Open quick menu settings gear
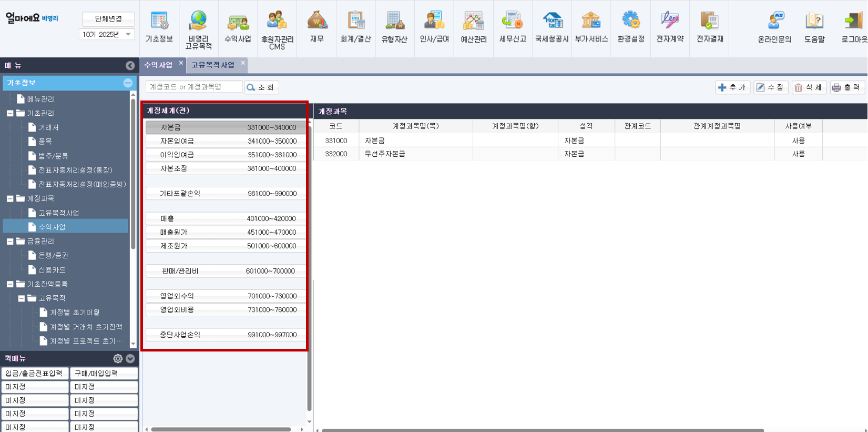 tap(118, 358)
